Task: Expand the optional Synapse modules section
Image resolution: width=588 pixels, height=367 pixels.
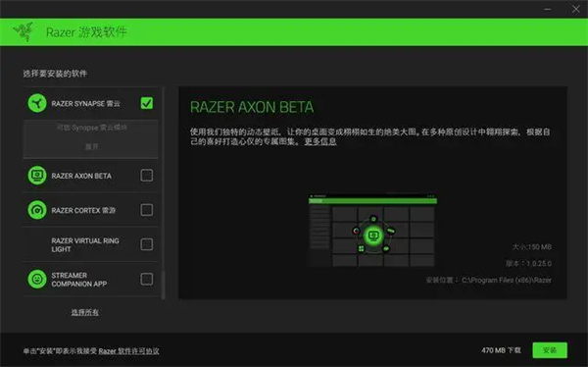Action: (x=91, y=146)
